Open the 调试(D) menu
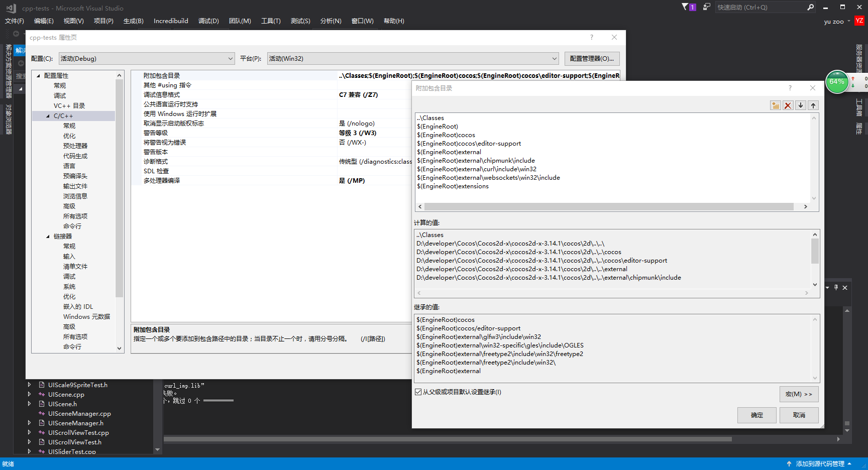Screen dimensions: 868x470 pos(208,21)
